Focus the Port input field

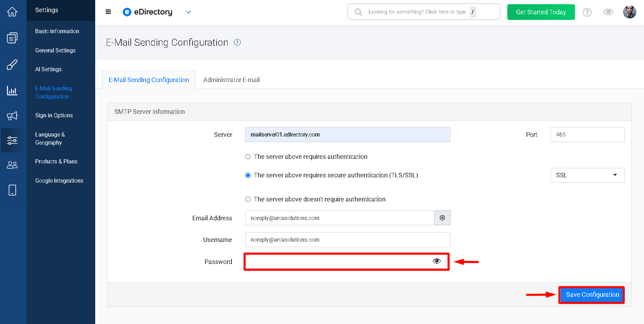tap(588, 134)
